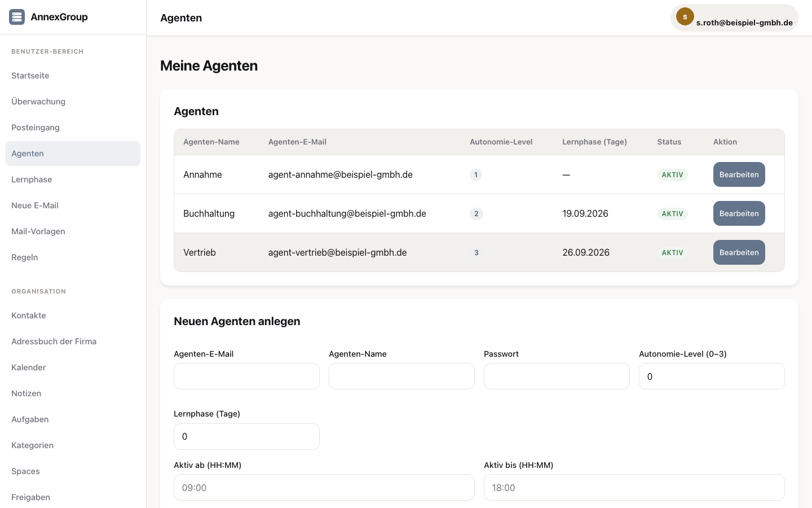Go to Kalender in the sidebar
This screenshot has height=508, width=812.
[x=73, y=367]
